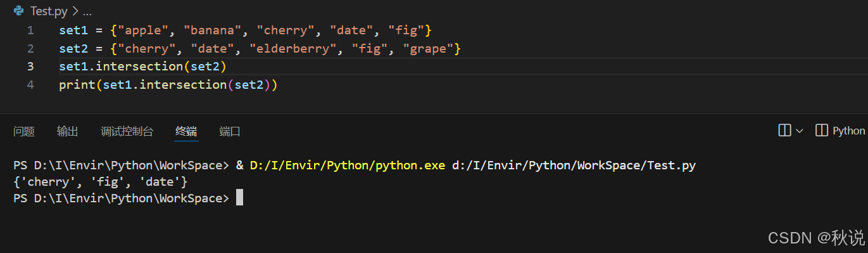Viewport: 868px width, 253px height.
Task: Click "apple" string on line 1
Action: pyautogui.click(x=146, y=30)
